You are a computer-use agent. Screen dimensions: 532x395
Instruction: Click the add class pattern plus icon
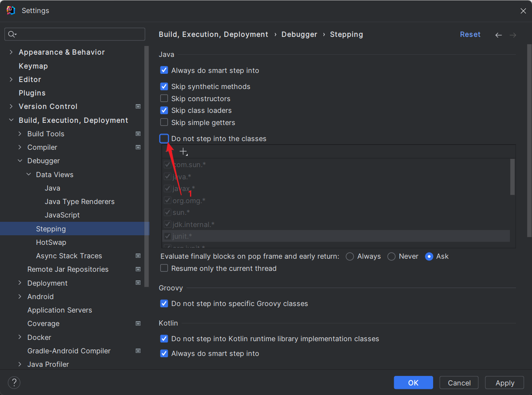[183, 151]
